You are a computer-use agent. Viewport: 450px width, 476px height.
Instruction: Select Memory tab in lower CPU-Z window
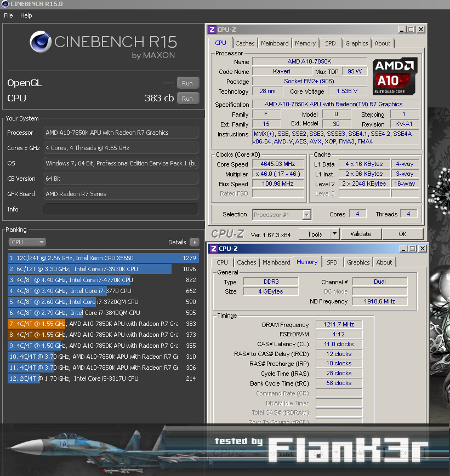(x=307, y=262)
